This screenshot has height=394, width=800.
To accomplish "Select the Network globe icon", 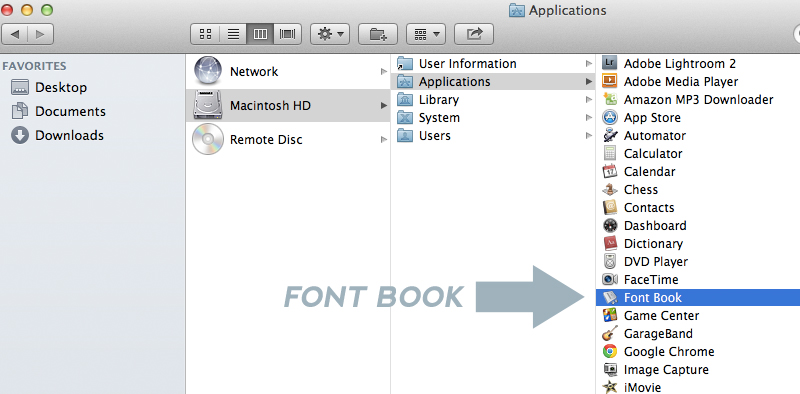I will [208, 71].
